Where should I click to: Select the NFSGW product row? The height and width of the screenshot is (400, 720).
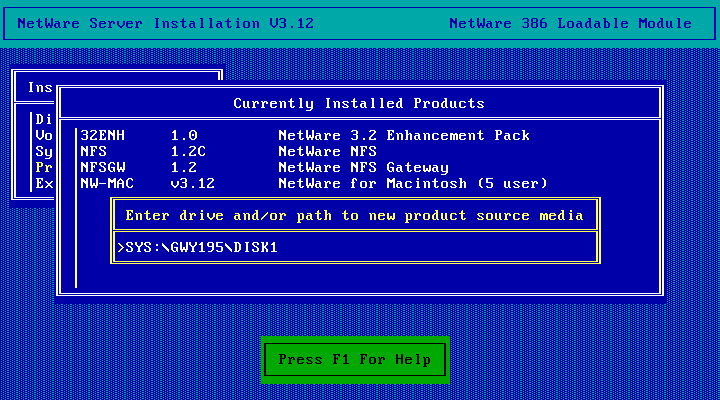(264, 168)
